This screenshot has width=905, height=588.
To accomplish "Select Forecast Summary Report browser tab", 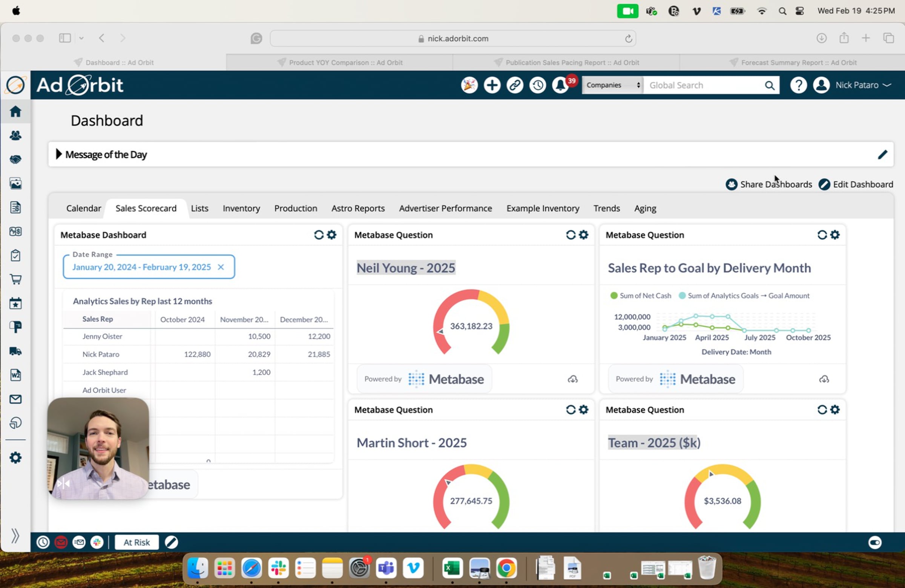I will [x=793, y=62].
